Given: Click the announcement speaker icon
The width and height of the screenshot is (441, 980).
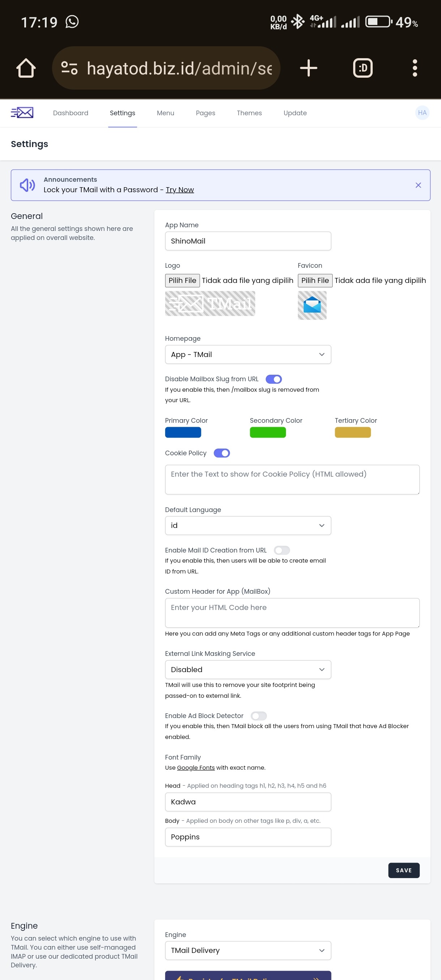Looking at the screenshot, I should tap(27, 185).
